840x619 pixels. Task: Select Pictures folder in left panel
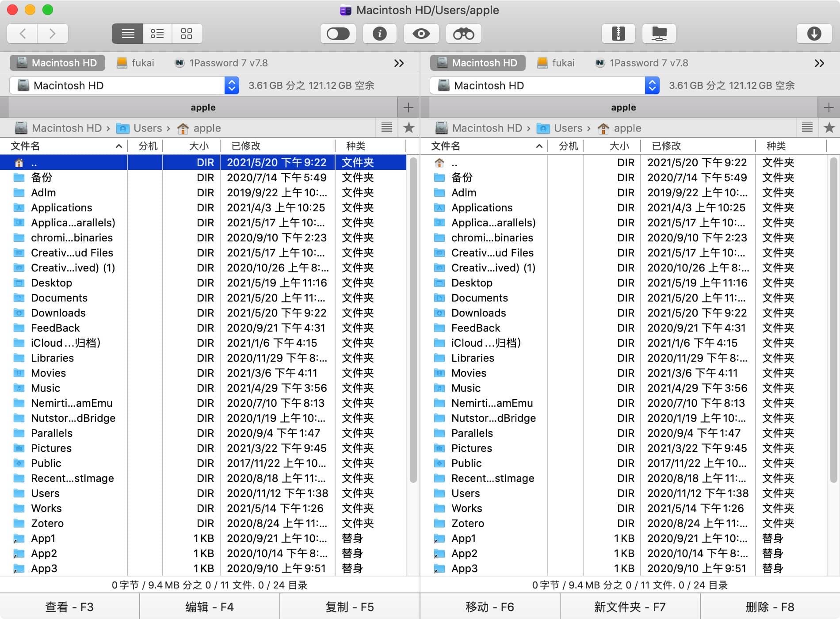(x=203, y=448)
